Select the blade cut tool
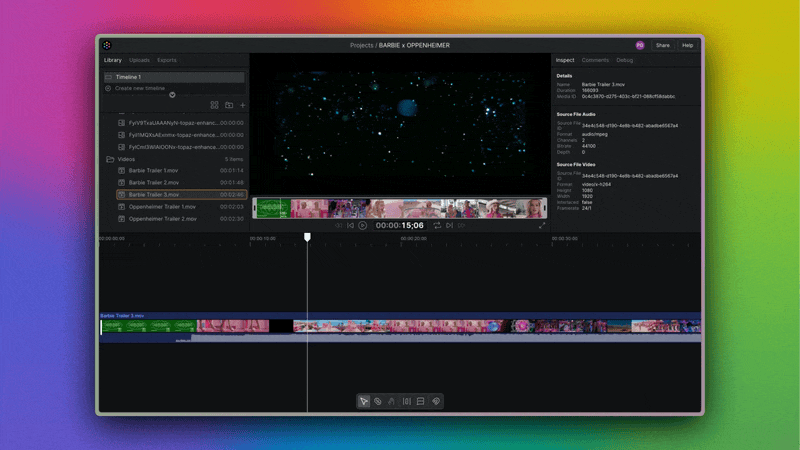800x450 pixels. [378, 402]
